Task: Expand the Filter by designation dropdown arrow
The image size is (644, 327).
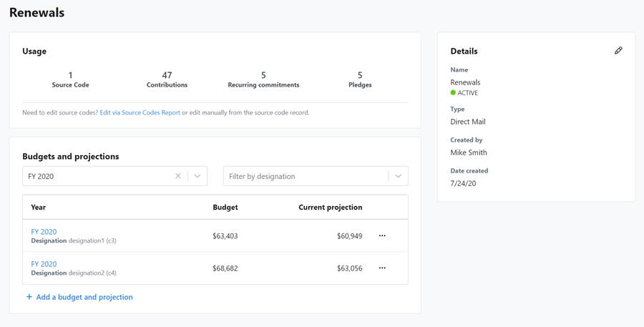Action: pyautogui.click(x=398, y=176)
